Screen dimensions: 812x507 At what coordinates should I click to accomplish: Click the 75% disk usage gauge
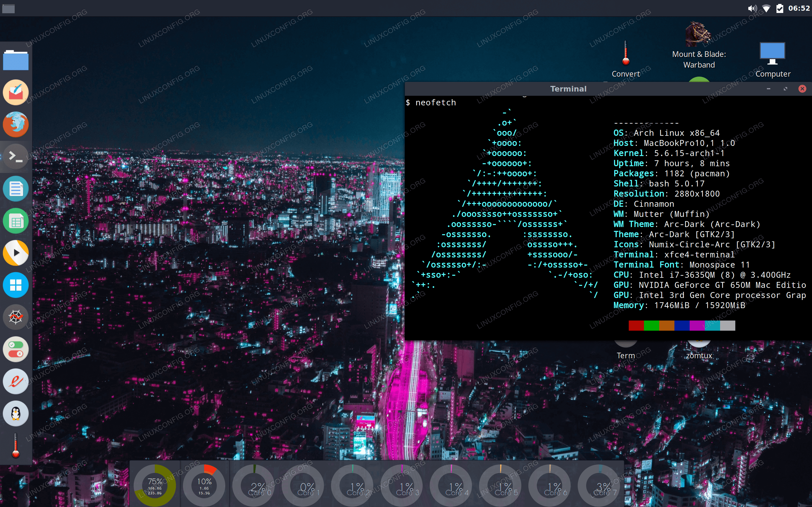pyautogui.click(x=155, y=485)
